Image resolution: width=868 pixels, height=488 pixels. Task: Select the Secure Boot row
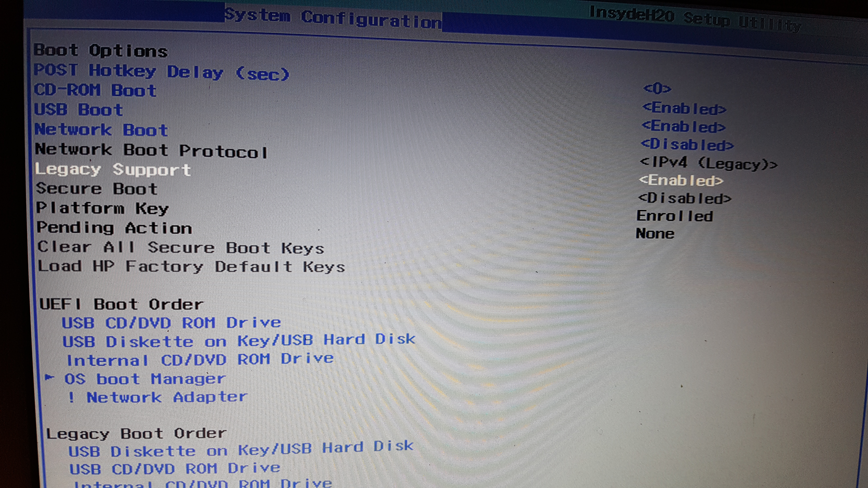[x=97, y=189]
